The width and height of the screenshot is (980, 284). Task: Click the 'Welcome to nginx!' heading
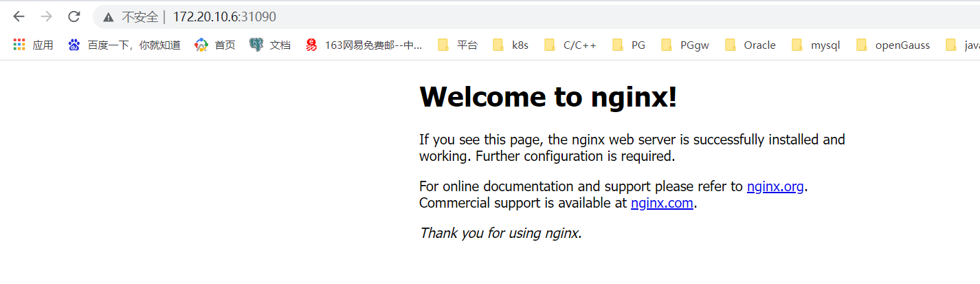(x=548, y=97)
